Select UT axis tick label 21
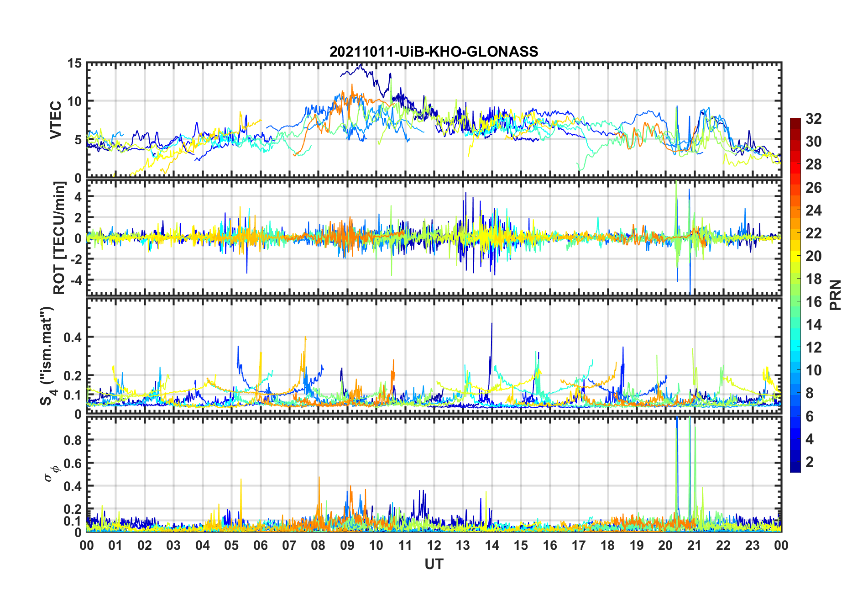868x590 pixels. [695, 545]
